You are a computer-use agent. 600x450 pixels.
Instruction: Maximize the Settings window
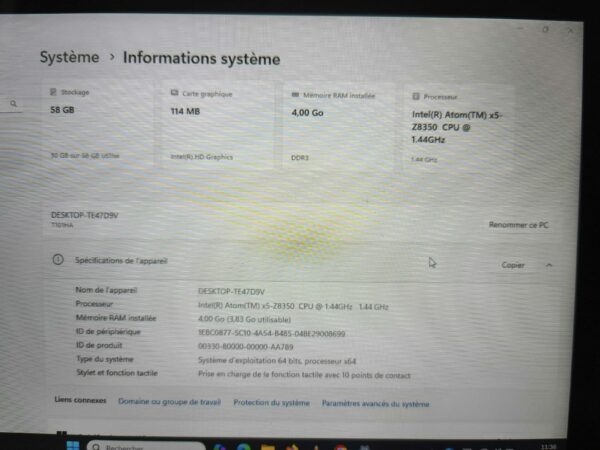pos(545,29)
